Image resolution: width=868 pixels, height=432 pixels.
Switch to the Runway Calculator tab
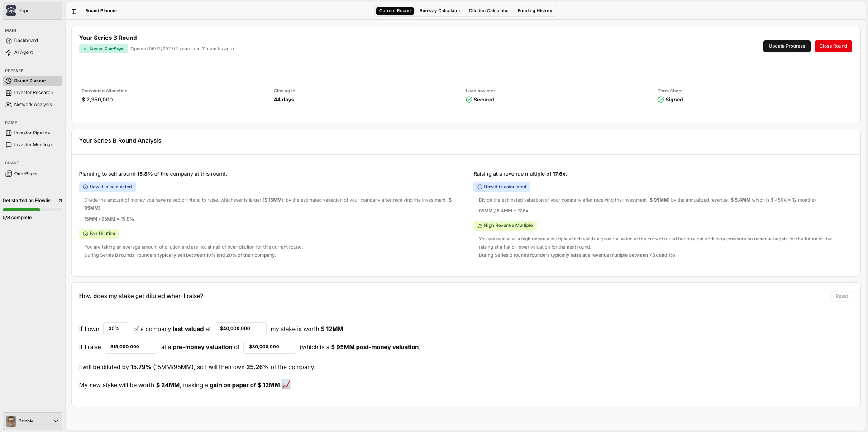439,11
